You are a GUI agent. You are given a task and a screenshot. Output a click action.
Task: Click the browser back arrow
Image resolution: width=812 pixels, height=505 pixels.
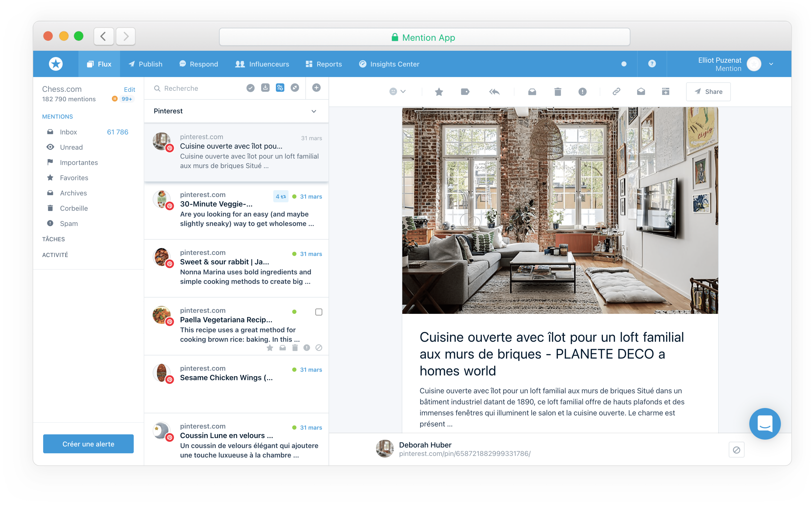point(104,36)
